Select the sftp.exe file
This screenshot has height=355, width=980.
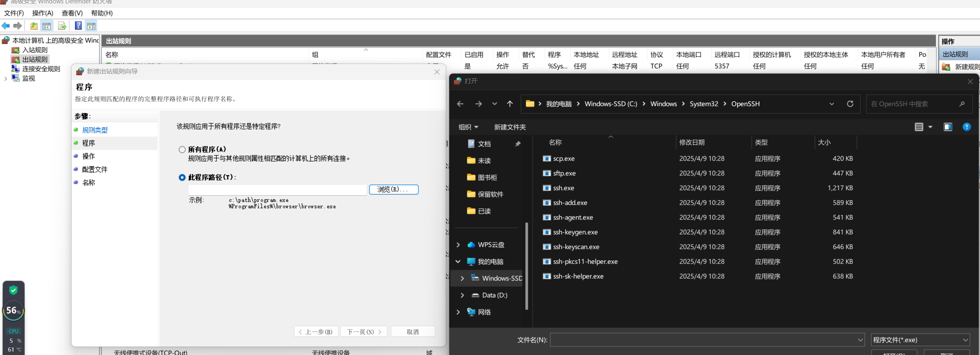[564, 173]
